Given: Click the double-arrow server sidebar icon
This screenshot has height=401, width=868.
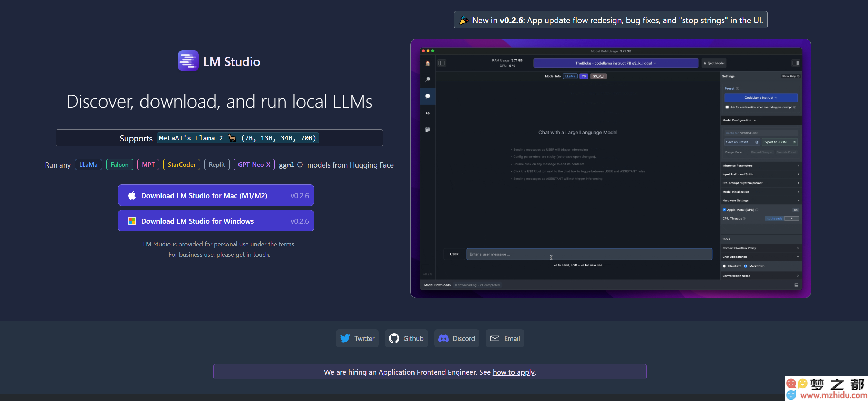Looking at the screenshot, I should 428,113.
